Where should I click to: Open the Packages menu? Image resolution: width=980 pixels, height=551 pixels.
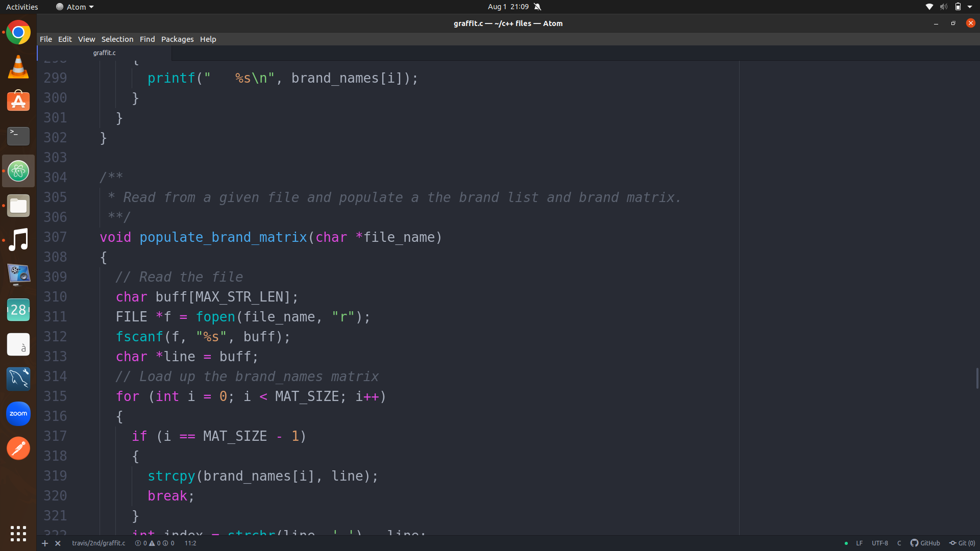click(x=177, y=39)
